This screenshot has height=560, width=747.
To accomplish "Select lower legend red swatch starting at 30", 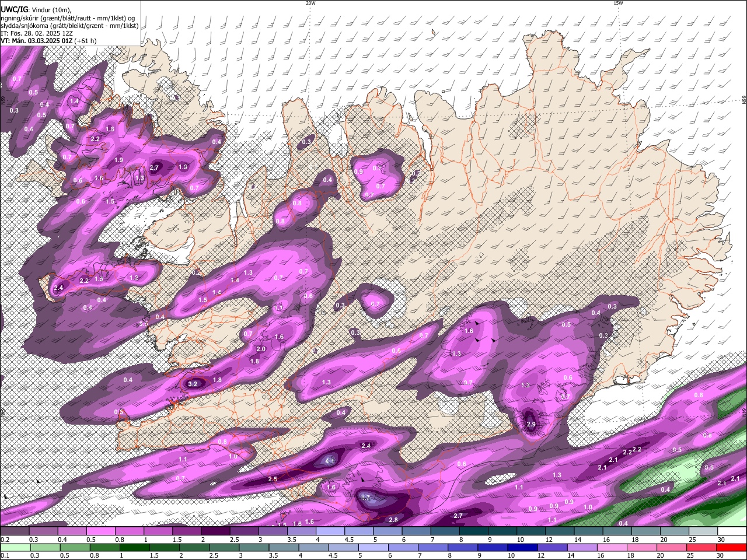I will 731,548.
